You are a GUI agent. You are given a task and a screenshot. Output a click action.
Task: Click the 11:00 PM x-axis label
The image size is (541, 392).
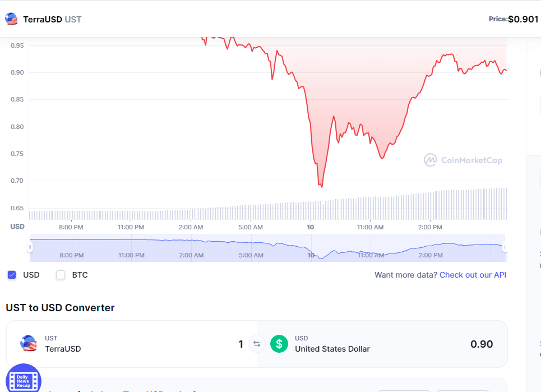coord(131,227)
